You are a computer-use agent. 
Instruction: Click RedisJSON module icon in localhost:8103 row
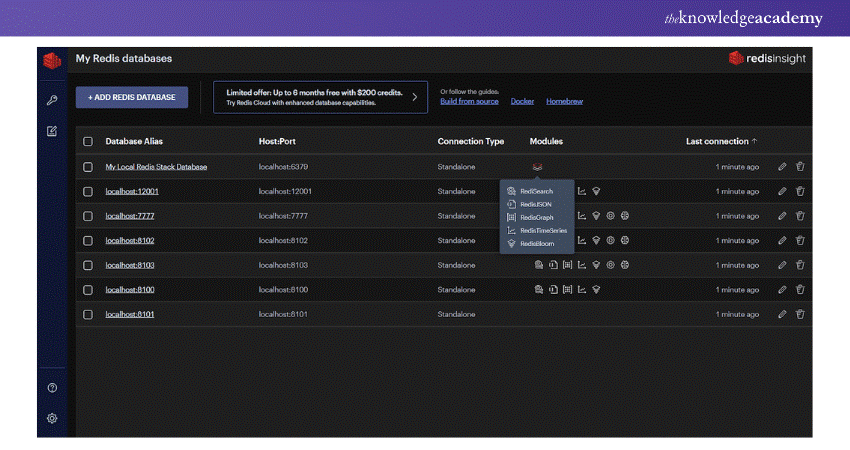click(553, 265)
